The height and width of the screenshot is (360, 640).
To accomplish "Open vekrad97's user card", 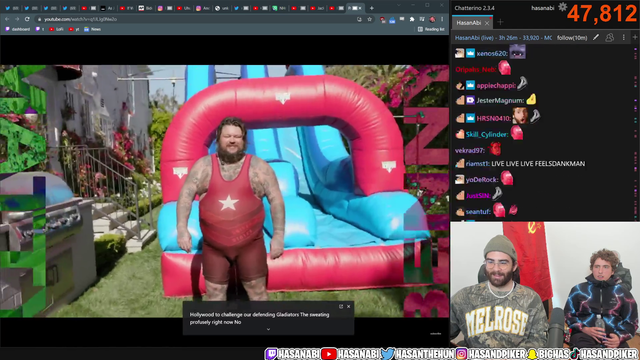I will click(469, 150).
